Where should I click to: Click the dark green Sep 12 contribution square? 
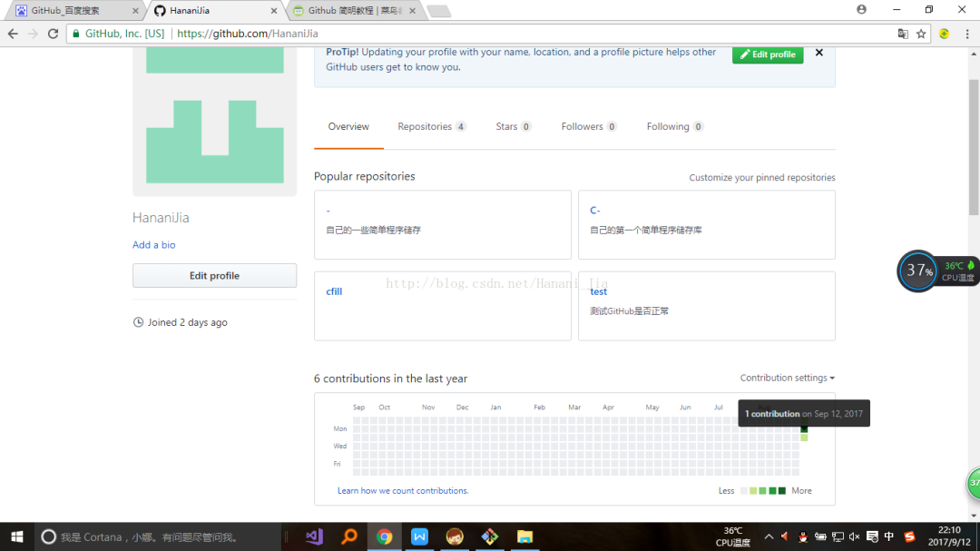coord(804,429)
